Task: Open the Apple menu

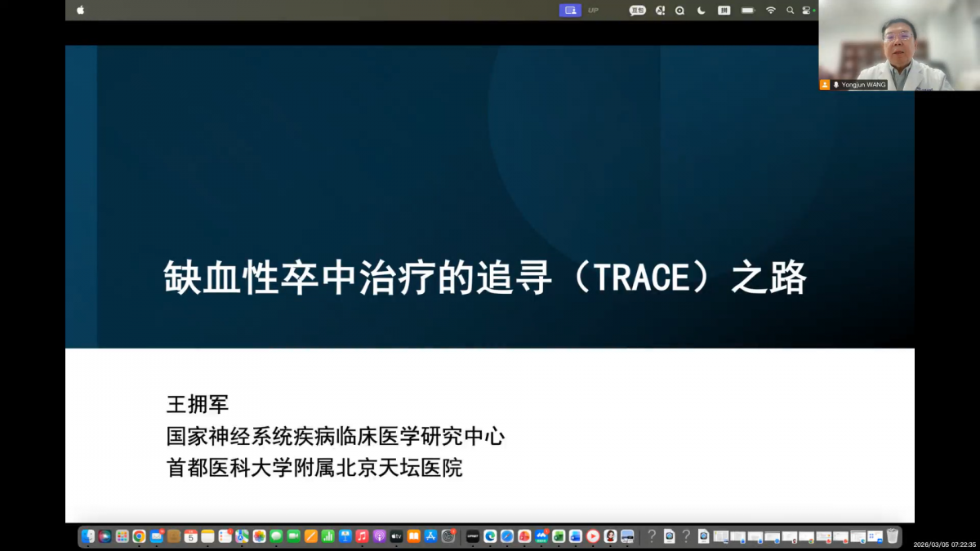Action: [x=80, y=11]
